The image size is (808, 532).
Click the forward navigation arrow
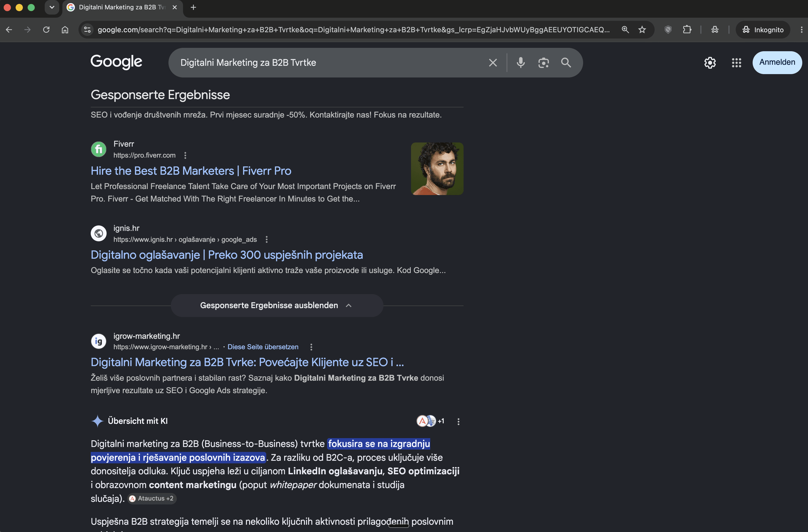pos(28,30)
